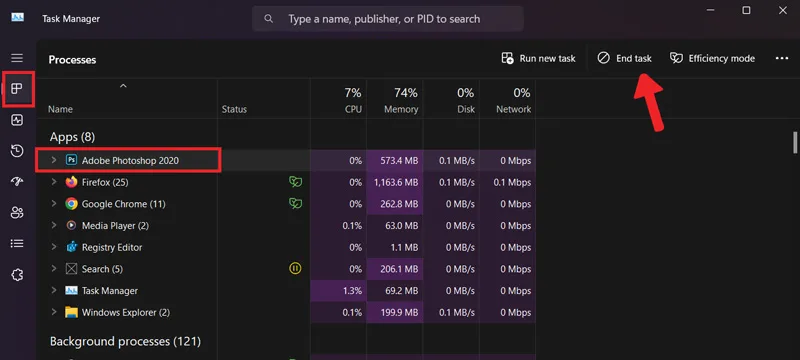
Task: Click the yellow suspended icon on Search row
Action: pyautogui.click(x=295, y=268)
